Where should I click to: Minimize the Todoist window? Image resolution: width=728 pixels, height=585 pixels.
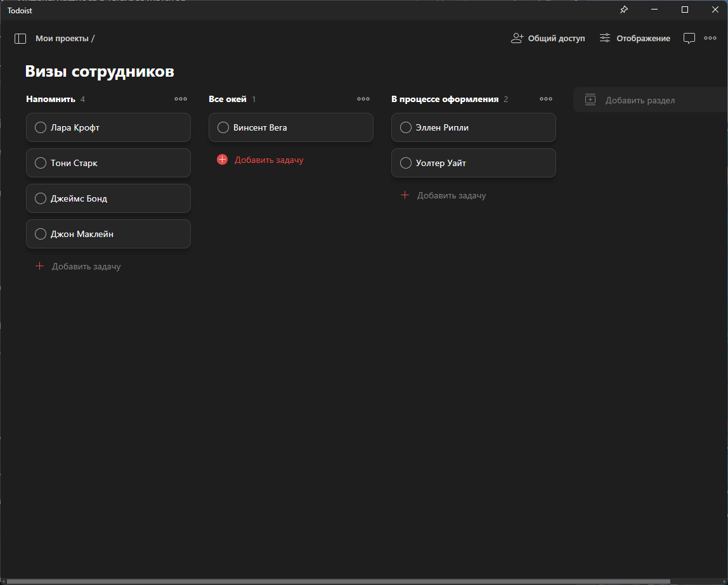[654, 10]
